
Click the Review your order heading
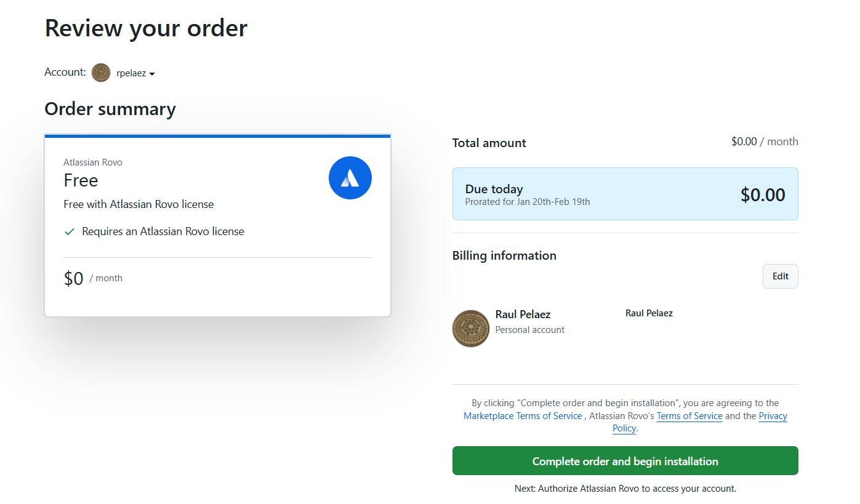click(146, 28)
